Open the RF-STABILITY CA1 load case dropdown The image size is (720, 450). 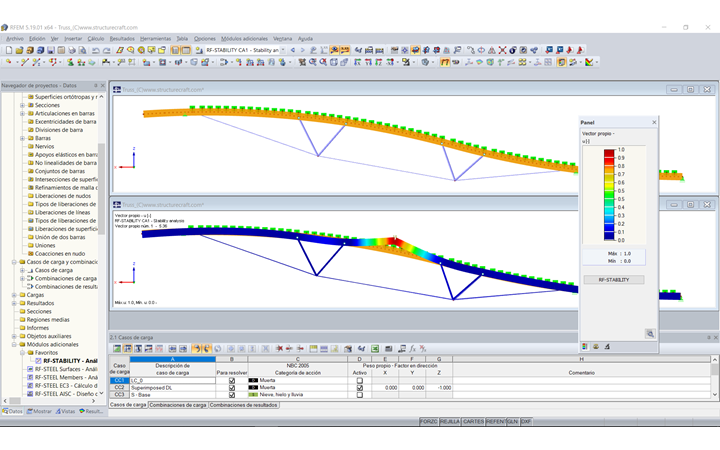(x=283, y=50)
